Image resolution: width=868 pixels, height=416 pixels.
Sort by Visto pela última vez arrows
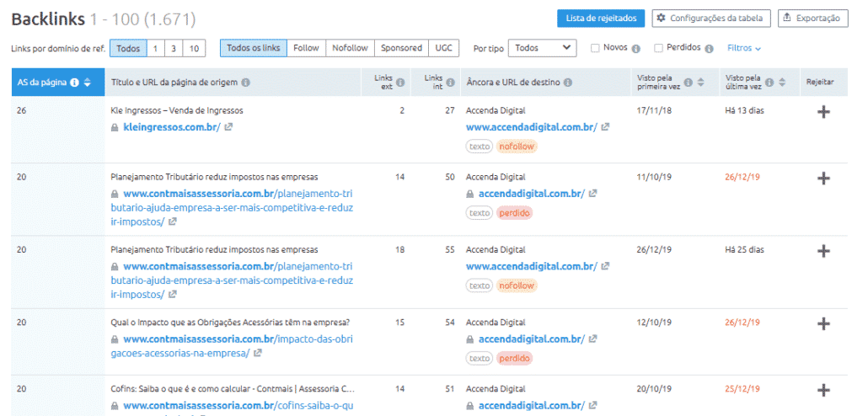click(x=782, y=83)
